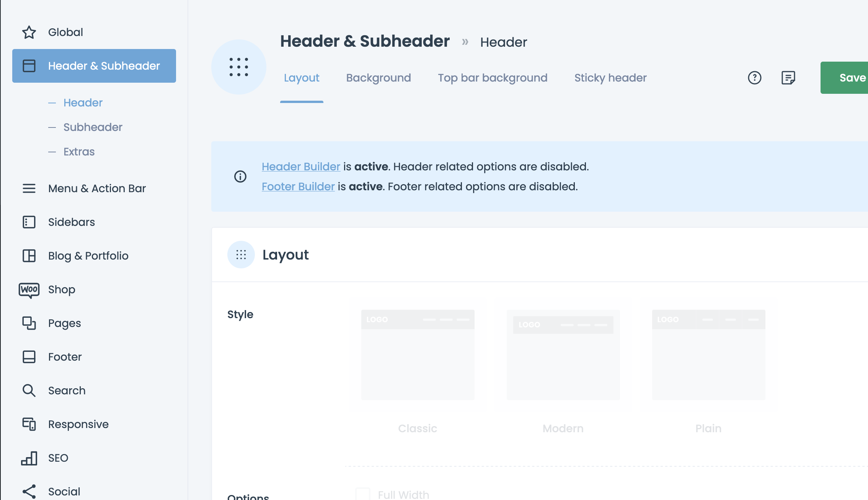Open the Header Builder link
868x500 pixels.
300,166
